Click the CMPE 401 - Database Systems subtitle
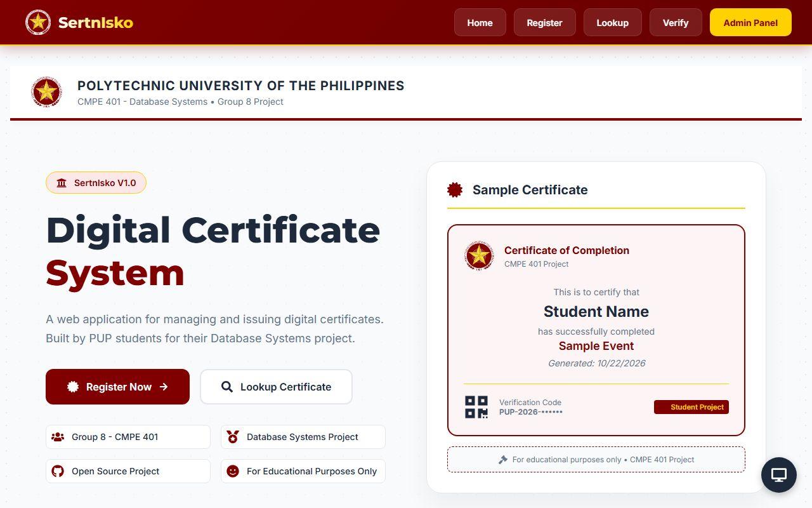 180,102
